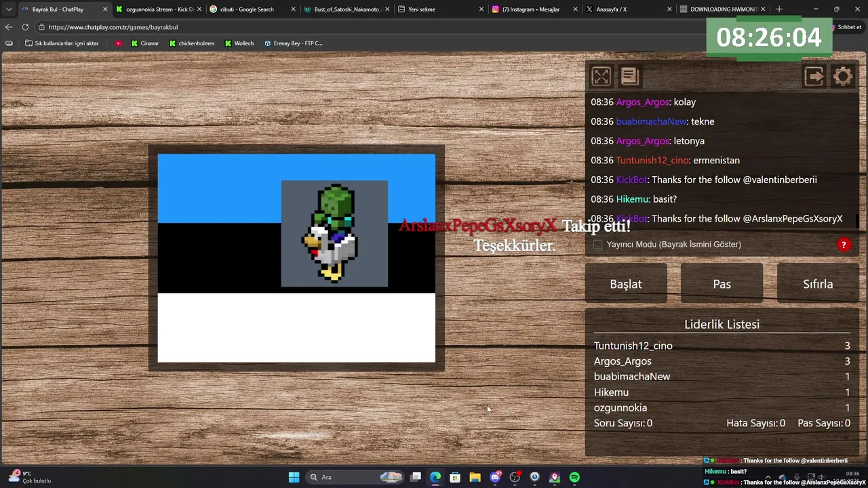Open Task View on the taskbar
Screen dimensions: 868x488
tap(416, 477)
